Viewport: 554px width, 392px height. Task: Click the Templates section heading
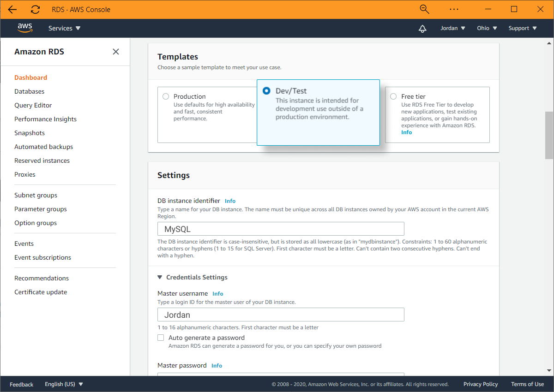click(x=178, y=57)
